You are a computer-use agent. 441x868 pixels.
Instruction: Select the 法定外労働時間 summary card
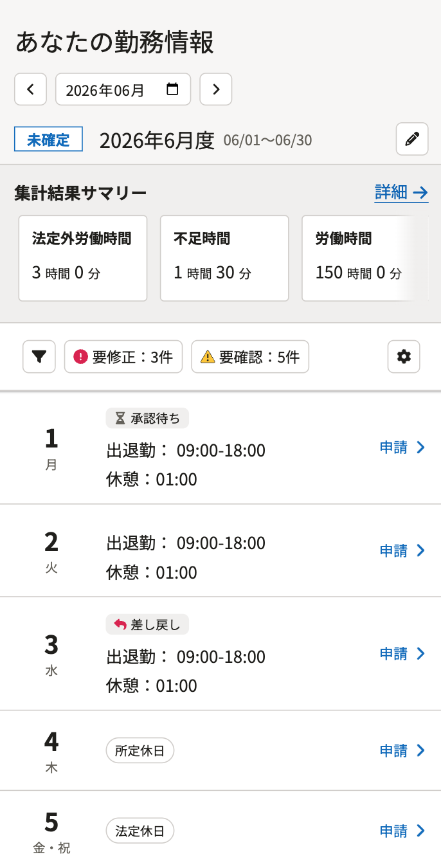point(83,258)
